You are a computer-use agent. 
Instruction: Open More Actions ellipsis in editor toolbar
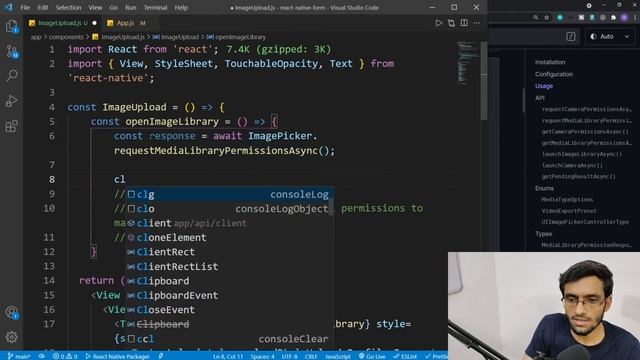(x=477, y=23)
